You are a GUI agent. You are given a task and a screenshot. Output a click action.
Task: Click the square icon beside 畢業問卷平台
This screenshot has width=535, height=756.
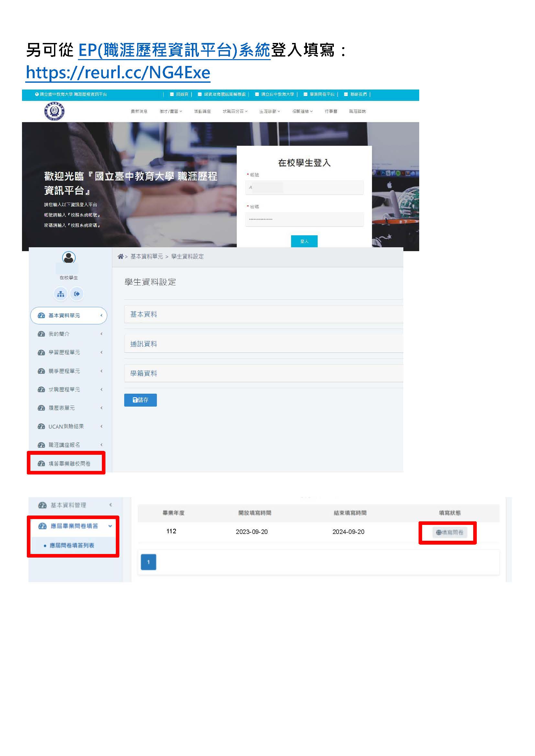click(305, 94)
